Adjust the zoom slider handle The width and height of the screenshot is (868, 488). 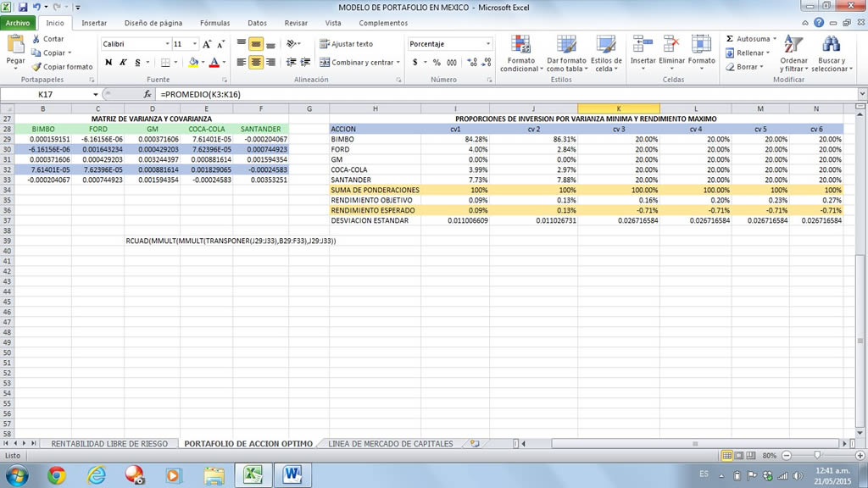(x=817, y=455)
